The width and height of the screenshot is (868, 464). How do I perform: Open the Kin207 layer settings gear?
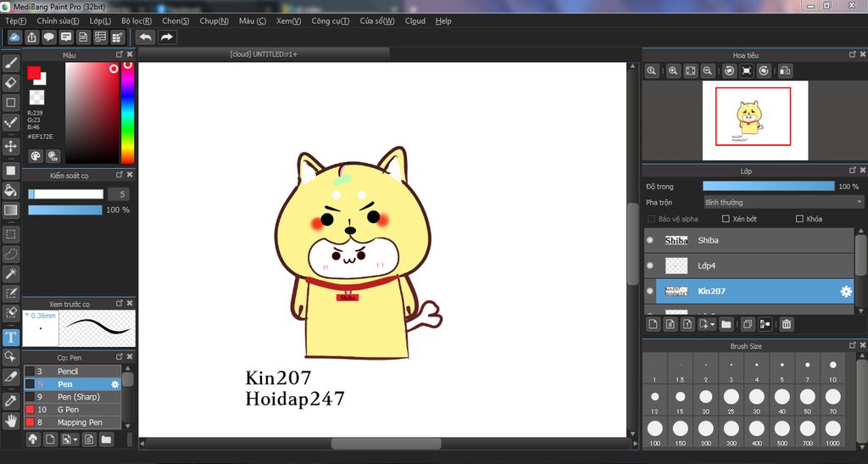pyautogui.click(x=846, y=291)
